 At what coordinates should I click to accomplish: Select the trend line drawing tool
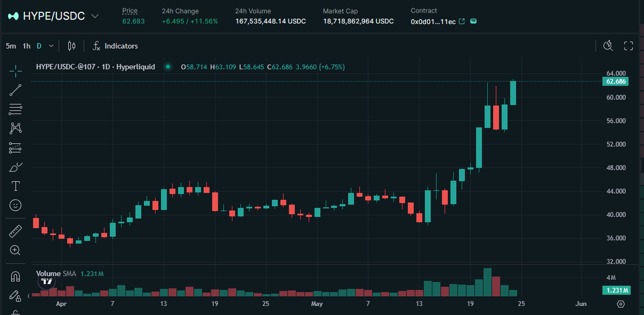tap(16, 90)
